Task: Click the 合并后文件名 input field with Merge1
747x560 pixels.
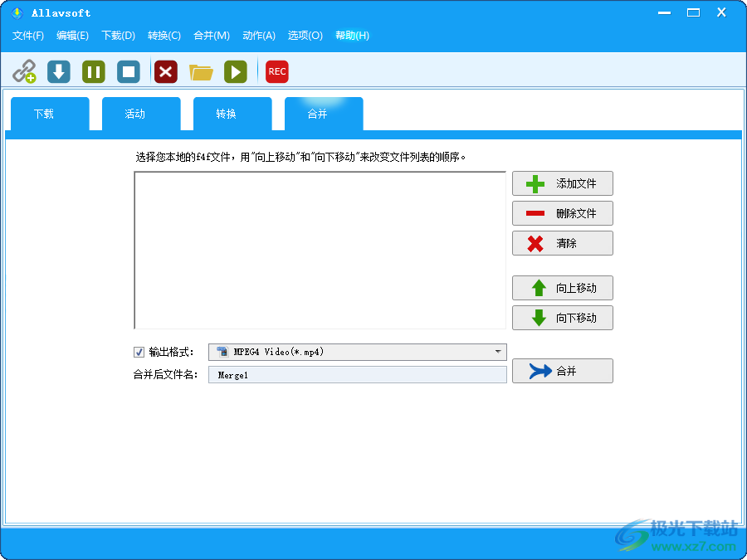Action: click(x=357, y=375)
